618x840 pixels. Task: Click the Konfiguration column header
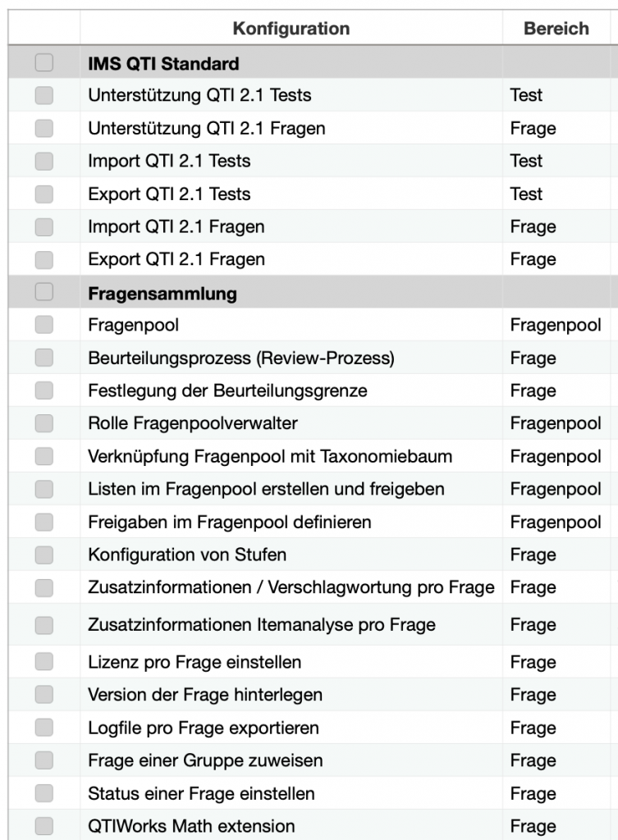coord(291,29)
